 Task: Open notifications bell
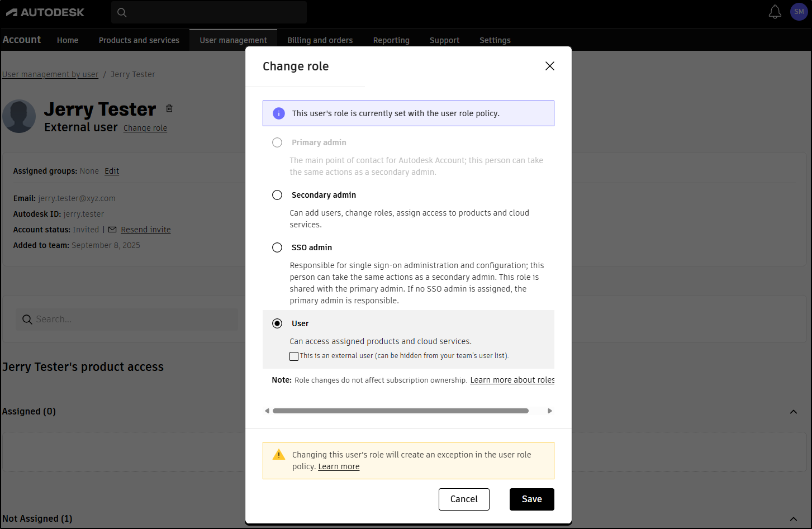[775, 12]
